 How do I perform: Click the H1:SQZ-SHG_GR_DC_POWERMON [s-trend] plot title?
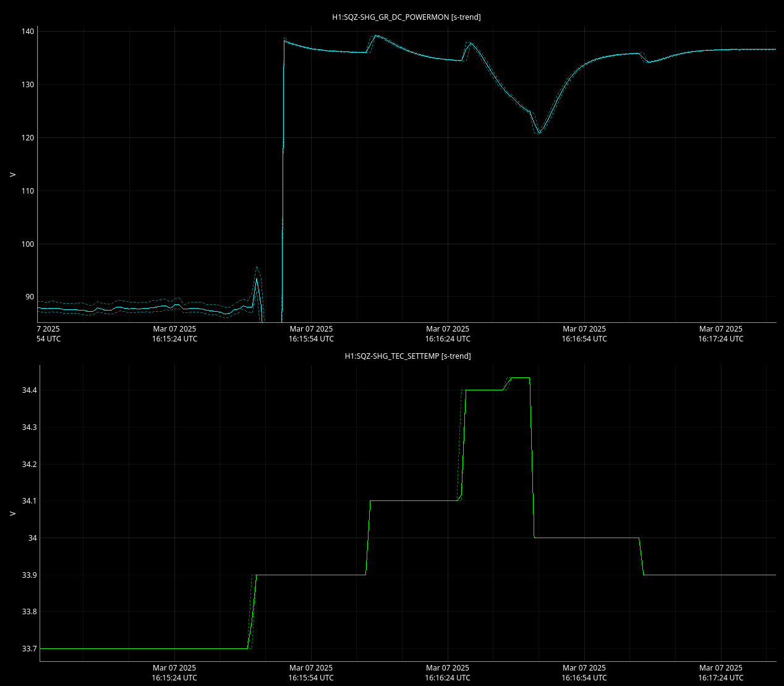[x=406, y=17]
